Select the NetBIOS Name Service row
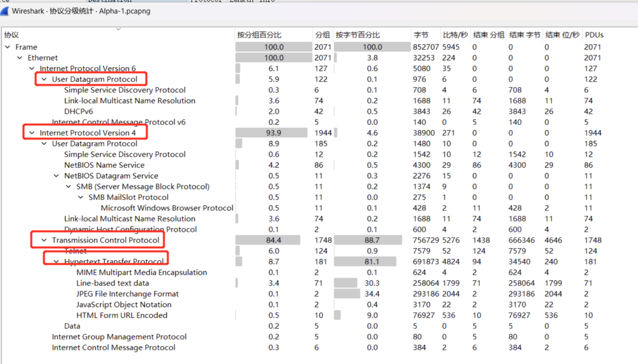 [104, 165]
